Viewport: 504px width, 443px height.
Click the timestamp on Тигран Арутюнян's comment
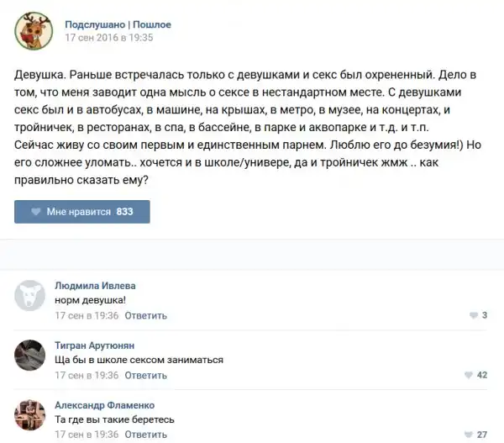(87, 375)
